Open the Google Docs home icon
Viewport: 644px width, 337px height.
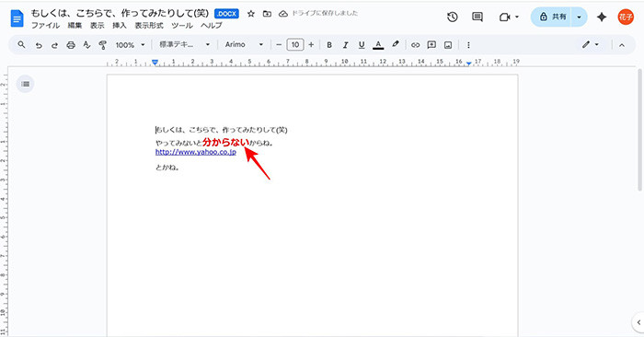click(x=17, y=19)
